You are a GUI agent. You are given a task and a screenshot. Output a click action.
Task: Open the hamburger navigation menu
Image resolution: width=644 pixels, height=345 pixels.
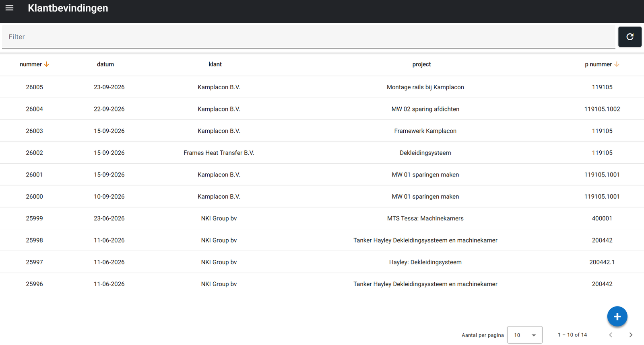[x=10, y=8]
